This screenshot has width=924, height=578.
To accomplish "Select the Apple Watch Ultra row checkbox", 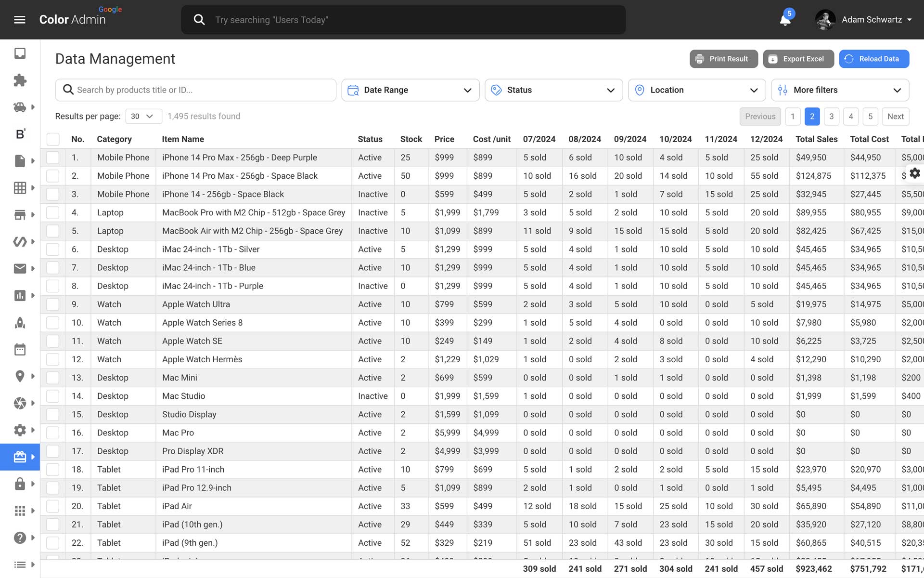I will click(x=53, y=304).
